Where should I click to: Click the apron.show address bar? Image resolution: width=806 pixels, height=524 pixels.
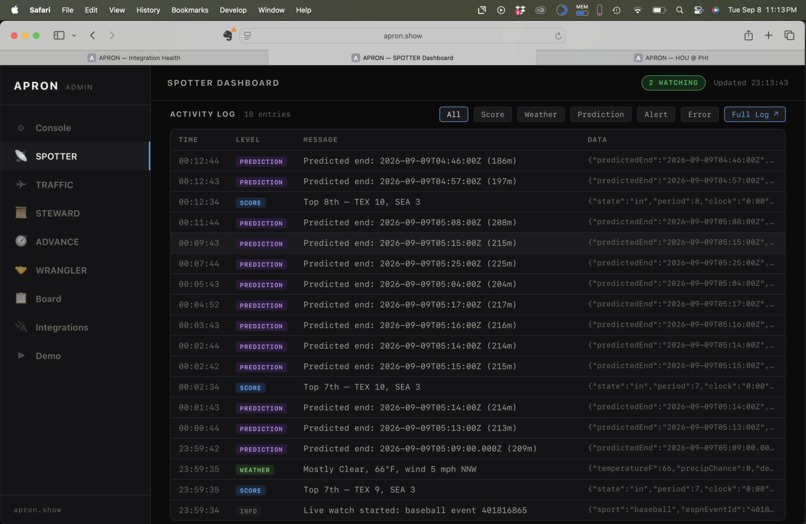coord(402,36)
